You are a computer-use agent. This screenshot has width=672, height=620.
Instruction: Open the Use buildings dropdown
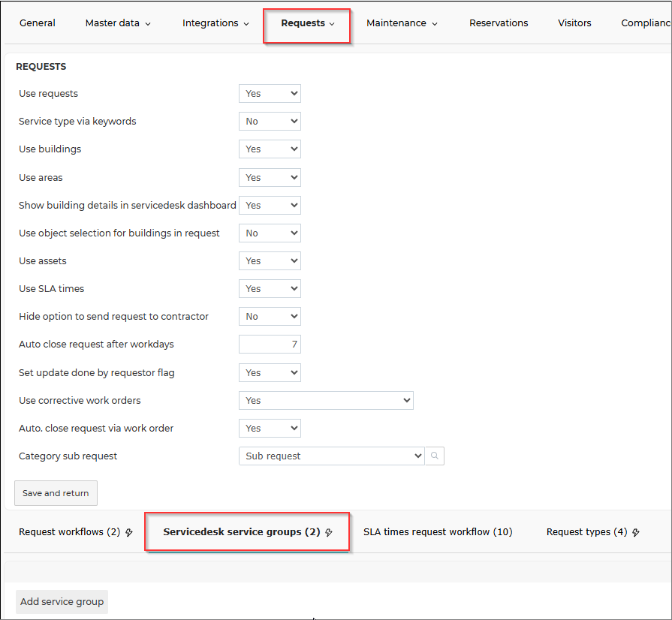pos(270,149)
